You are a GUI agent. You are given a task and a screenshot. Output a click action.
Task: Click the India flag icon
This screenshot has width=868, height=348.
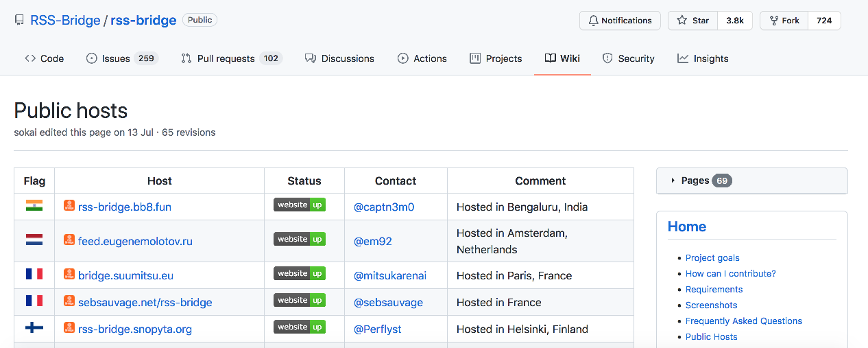pyautogui.click(x=34, y=205)
